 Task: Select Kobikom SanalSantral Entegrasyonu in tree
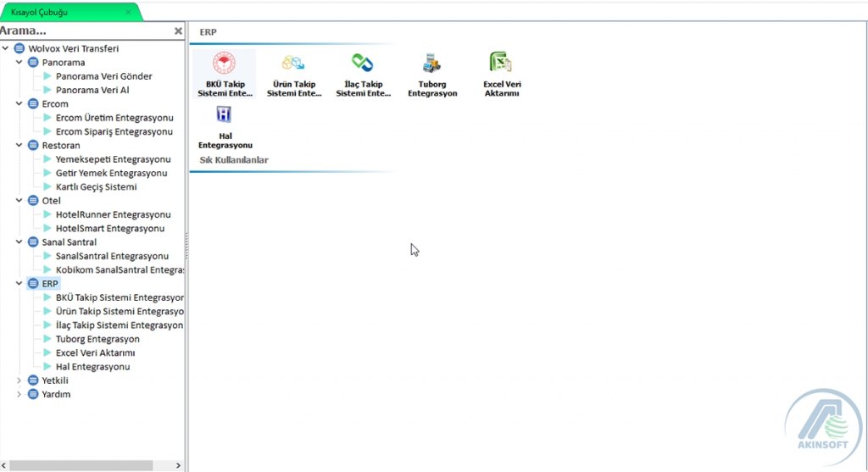coord(120,270)
